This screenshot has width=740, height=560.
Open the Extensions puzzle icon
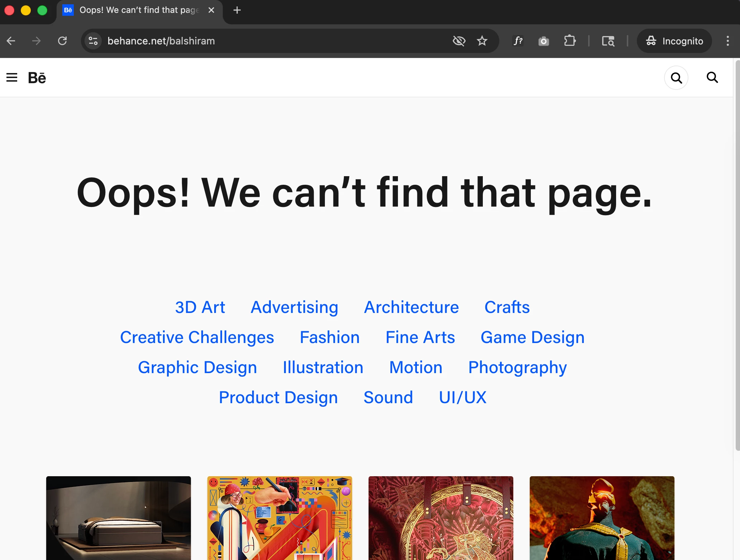pyautogui.click(x=570, y=41)
